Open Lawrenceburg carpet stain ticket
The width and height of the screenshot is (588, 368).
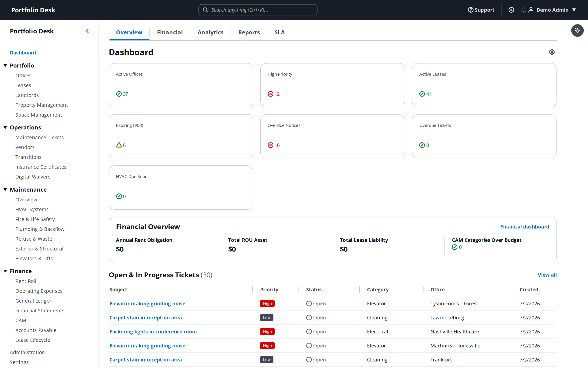146,318
